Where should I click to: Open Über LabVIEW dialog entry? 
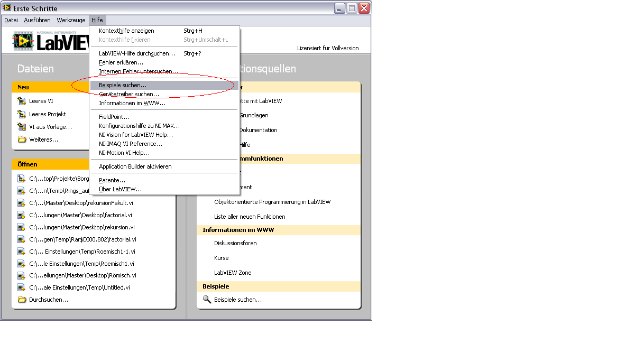[164, 189]
